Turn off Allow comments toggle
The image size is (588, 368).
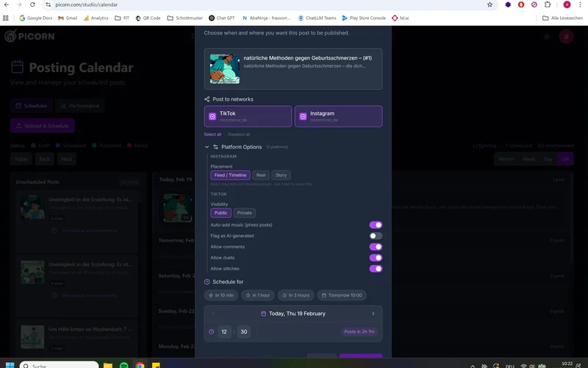pos(376,247)
